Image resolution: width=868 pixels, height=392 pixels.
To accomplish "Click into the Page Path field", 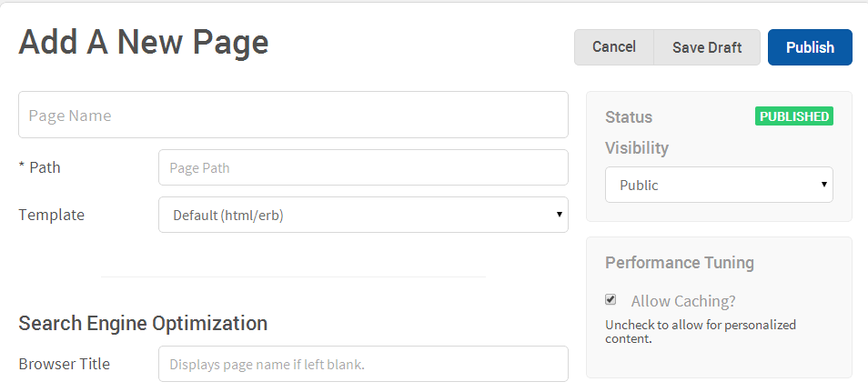I will [363, 167].
